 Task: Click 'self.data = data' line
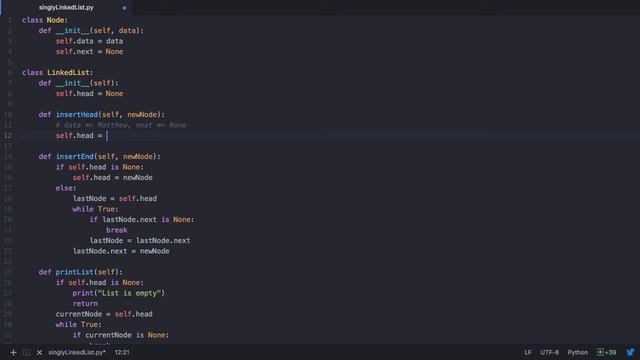(89, 41)
